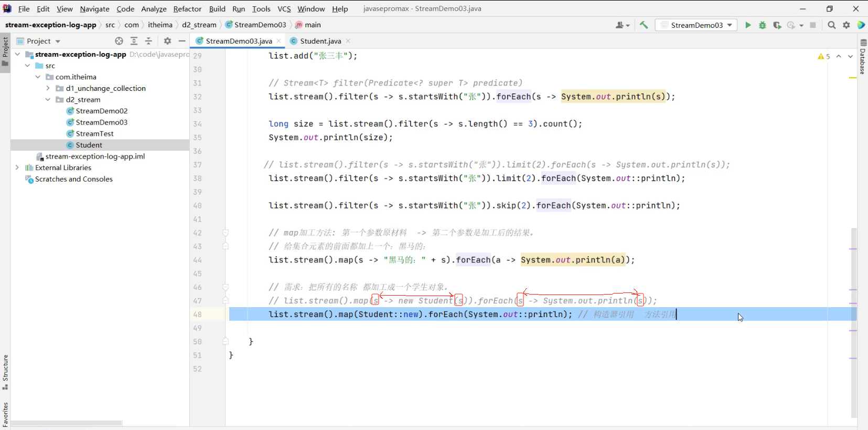Viewport: 868px width, 430px height.
Task: Open Project panel options gear
Action: 167,41
